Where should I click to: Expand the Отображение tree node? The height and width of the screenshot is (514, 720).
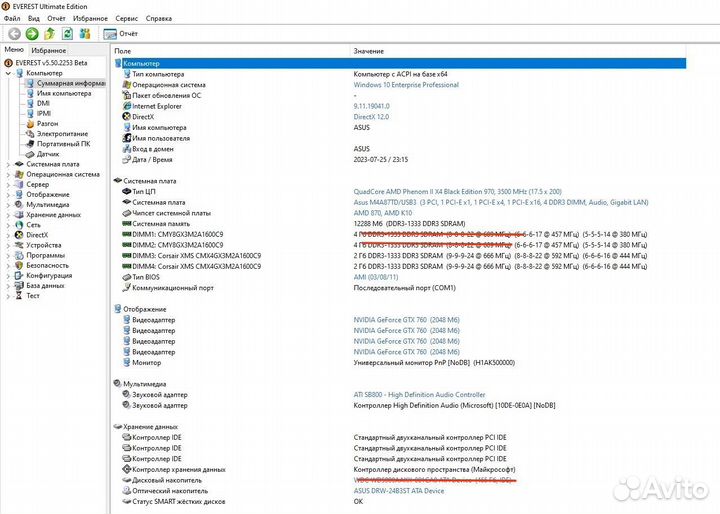point(8,195)
